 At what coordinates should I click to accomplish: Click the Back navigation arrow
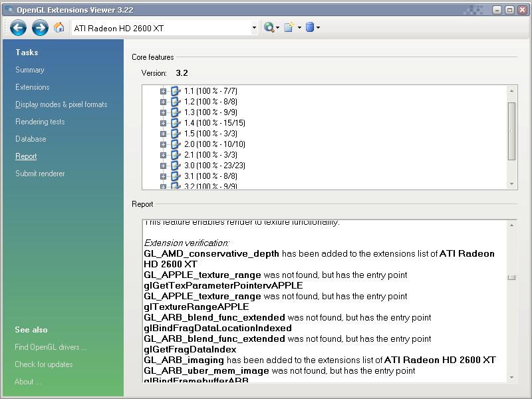point(19,27)
